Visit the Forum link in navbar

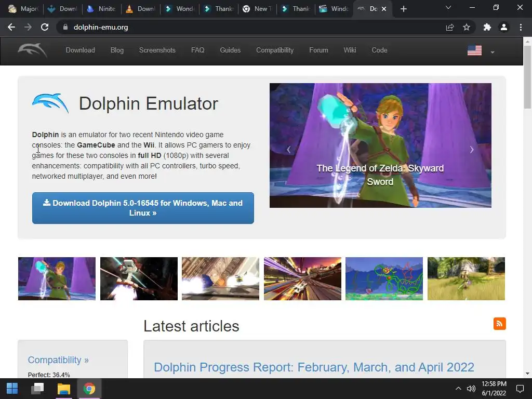[318, 50]
